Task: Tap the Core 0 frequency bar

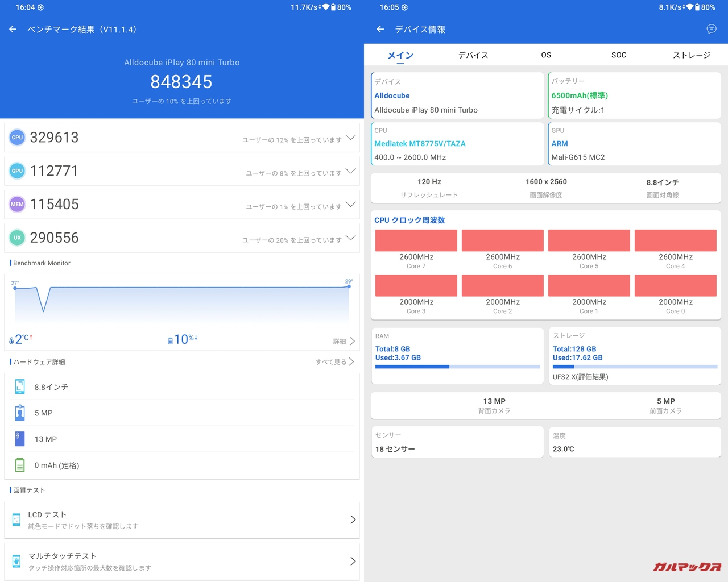Action: [x=676, y=285]
